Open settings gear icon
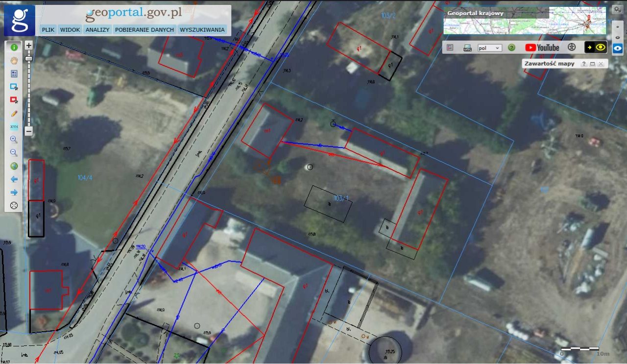This screenshot has width=627, height=364. click(617, 9)
